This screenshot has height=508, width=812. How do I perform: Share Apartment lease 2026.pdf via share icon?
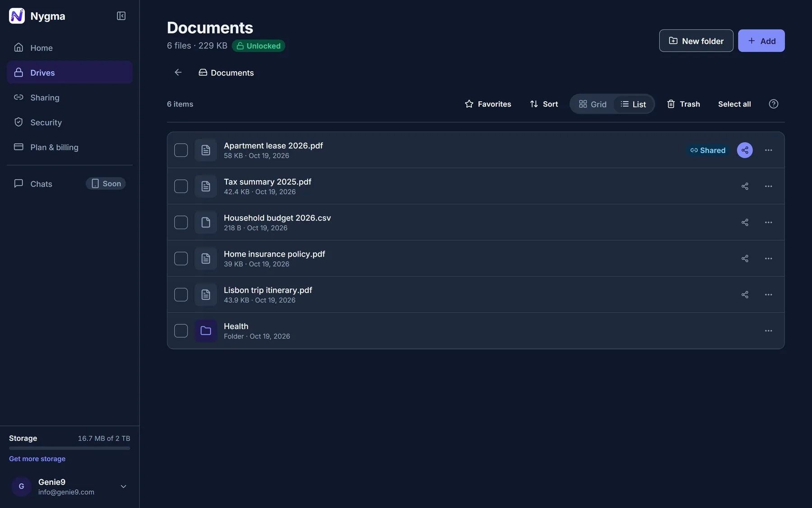pyautogui.click(x=745, y=150)
